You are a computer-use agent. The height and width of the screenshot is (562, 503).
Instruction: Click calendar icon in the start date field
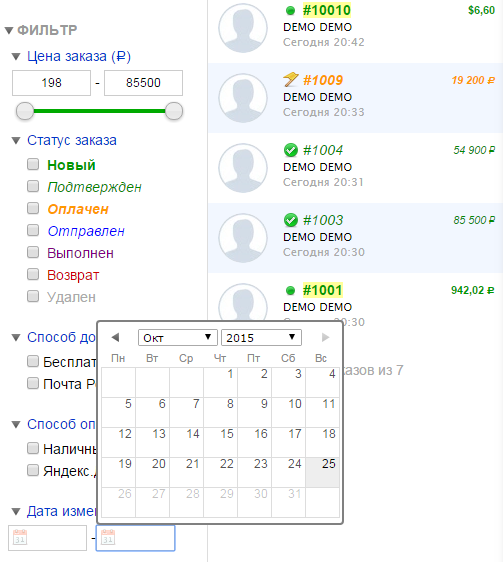tap(20, 537)
